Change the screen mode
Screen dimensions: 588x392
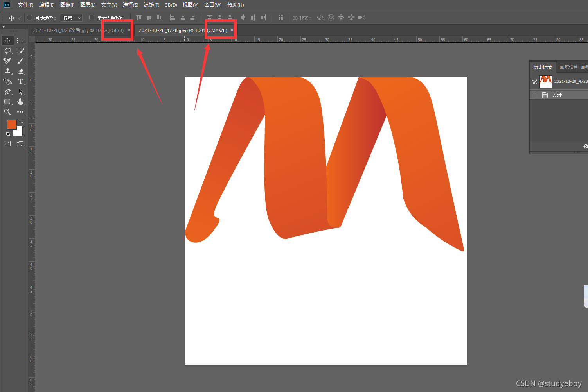point(20,144)
